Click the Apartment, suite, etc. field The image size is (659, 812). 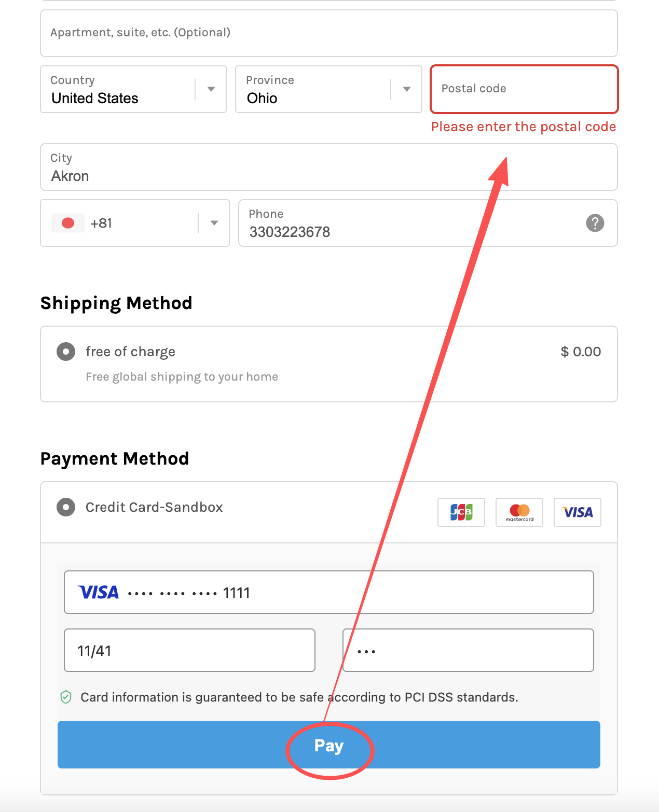pos(328,33)
